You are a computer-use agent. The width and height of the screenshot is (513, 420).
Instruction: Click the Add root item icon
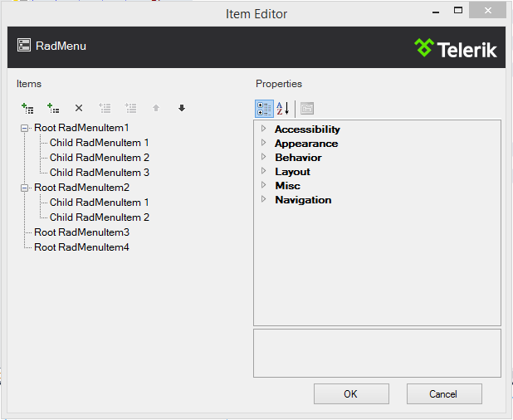(27, 108)
